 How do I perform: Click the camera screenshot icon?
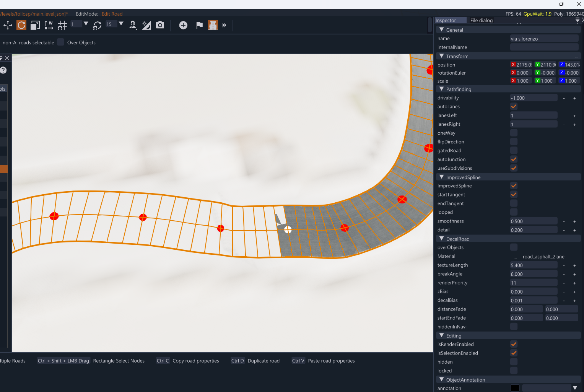click(x=160, y=25)
